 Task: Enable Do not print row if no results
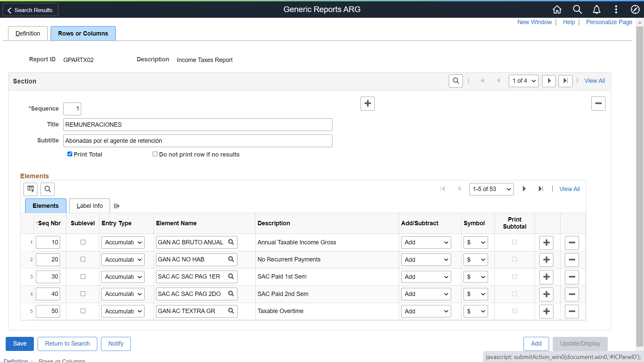click(155, 154)
